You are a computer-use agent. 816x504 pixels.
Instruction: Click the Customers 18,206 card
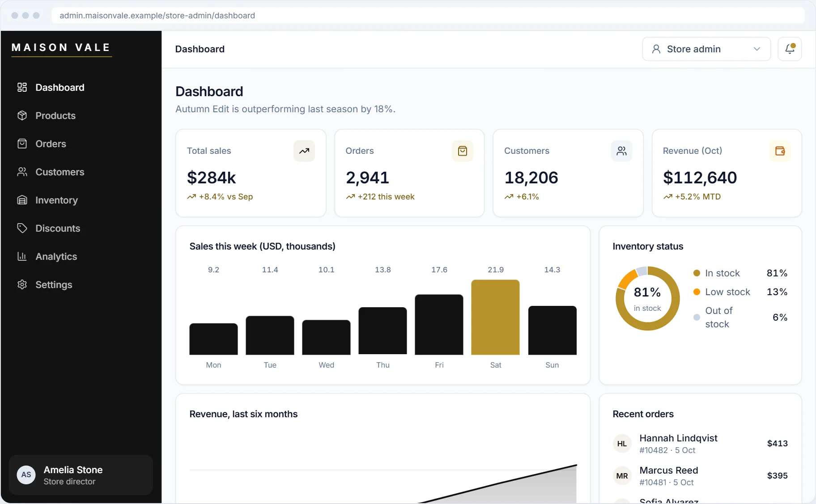[x=568, y=173]
